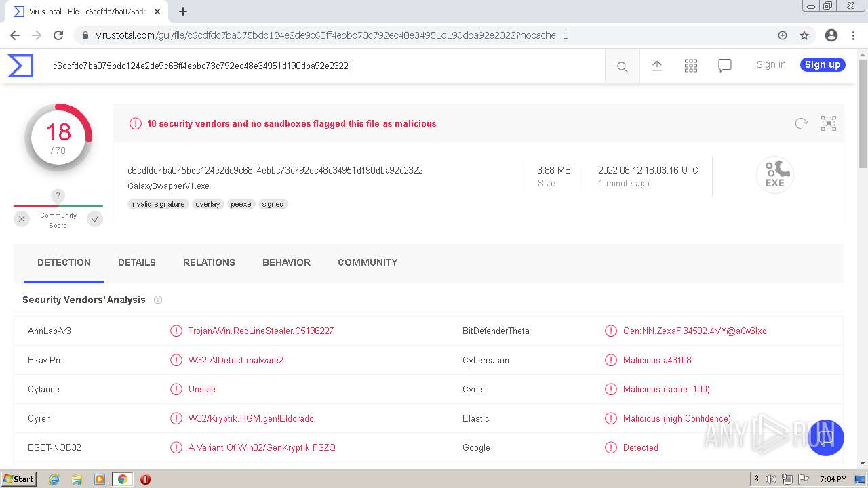Image resolution: width=868 pixels, height=488 pixels.
Task: Switch to the BEHAVIOR tab
Action: (x=286, y=263)
